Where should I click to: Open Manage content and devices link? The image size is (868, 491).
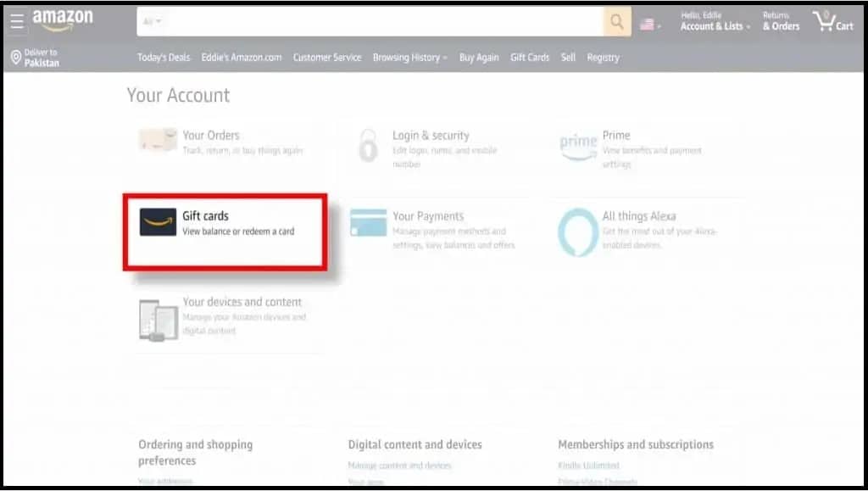pyautogui.click(x=400, y=466)
